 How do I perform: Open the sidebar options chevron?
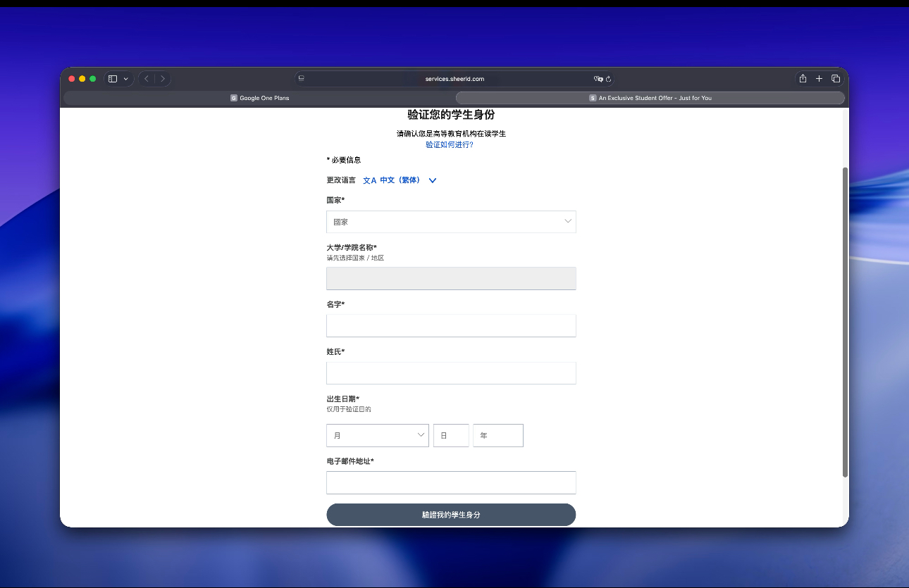click(125, 79)
